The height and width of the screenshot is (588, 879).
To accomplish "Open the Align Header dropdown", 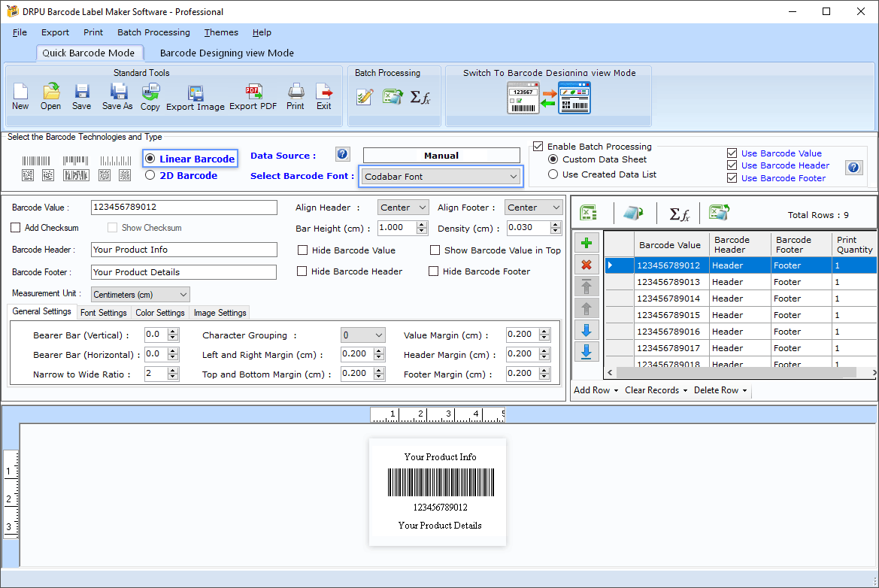I will pyautogui.click(x=403, y=208).
